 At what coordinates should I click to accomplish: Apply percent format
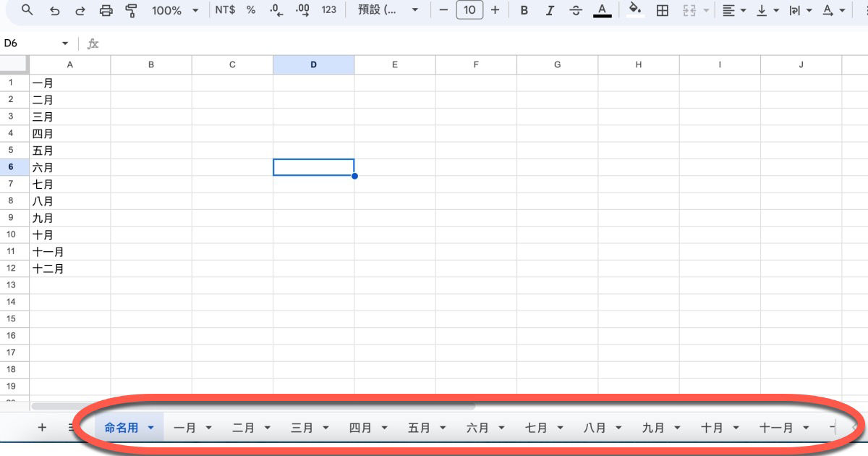pyautogui.click(x=250, y=10)
